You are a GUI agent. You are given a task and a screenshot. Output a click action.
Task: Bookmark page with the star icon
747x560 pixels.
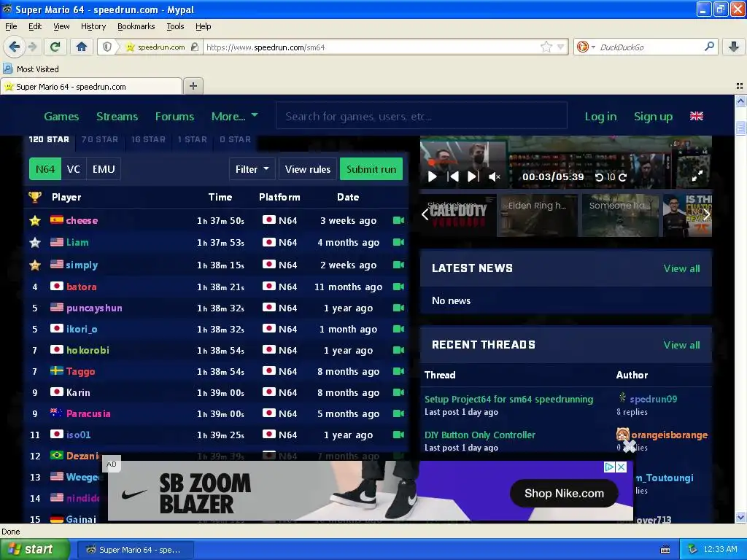(x=546, y=47)
